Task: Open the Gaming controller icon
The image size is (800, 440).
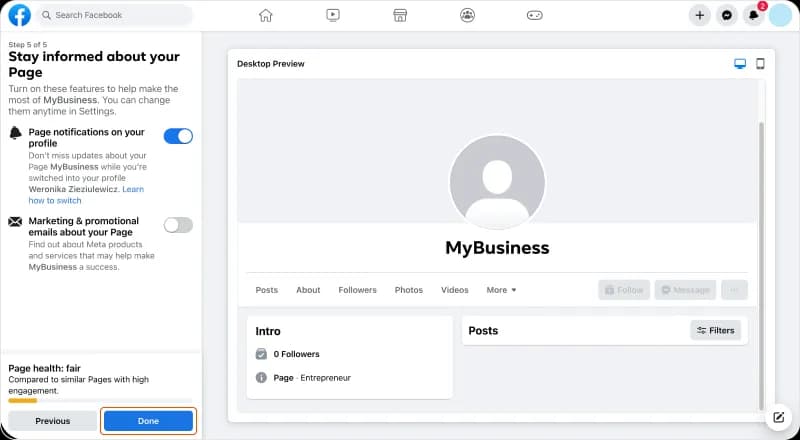Action: (535, 15)
